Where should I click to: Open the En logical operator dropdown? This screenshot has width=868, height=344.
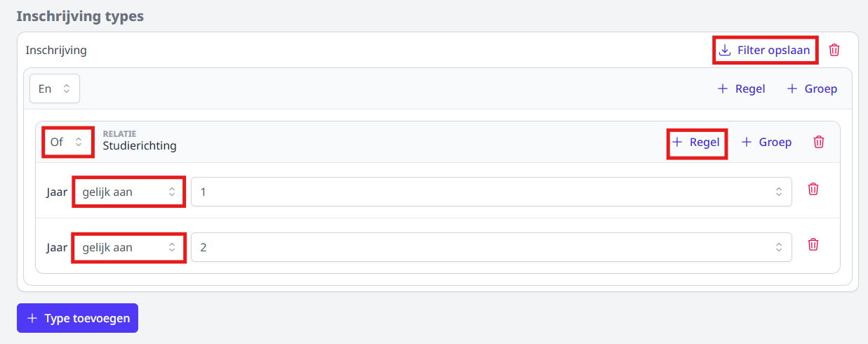point(55,88)
